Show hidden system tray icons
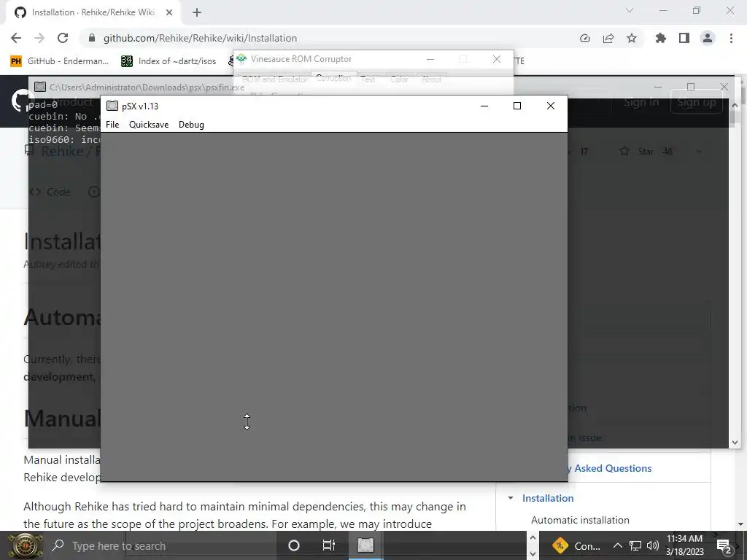 coord(617,545)
